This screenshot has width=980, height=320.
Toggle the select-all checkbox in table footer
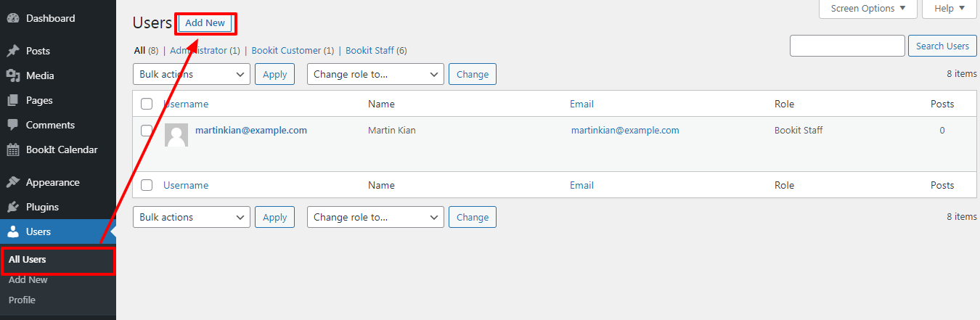(147, 185)
